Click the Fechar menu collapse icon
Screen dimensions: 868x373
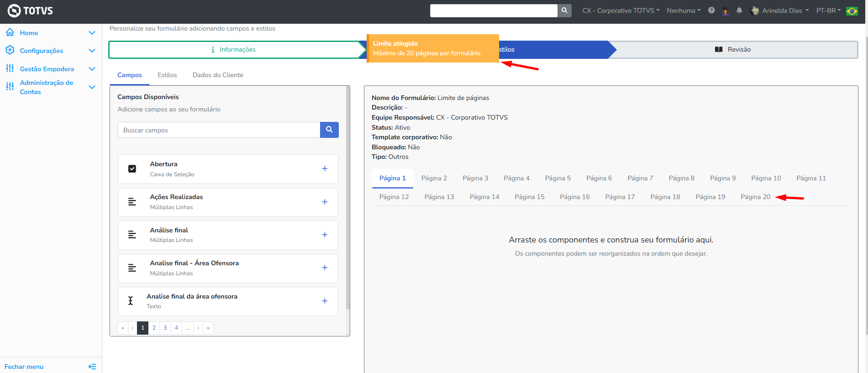pos(92,367)
